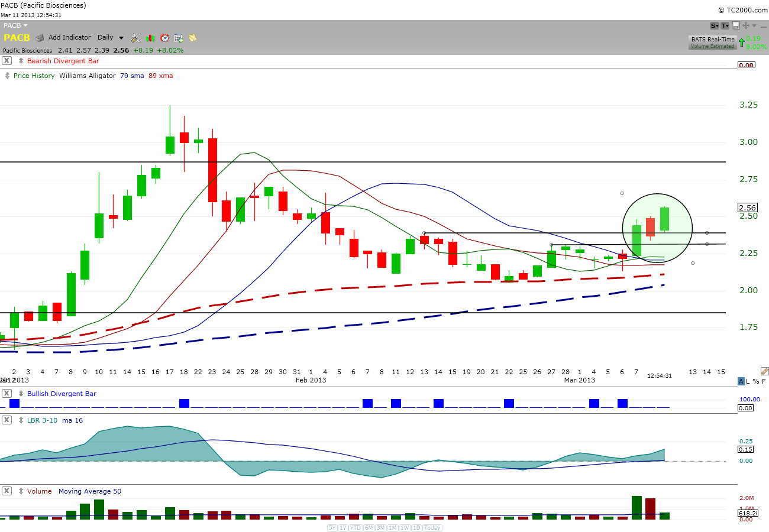The image size is (769, 532).
Task: Click the pencil drawing tools icon
Action: click(765, 371)
